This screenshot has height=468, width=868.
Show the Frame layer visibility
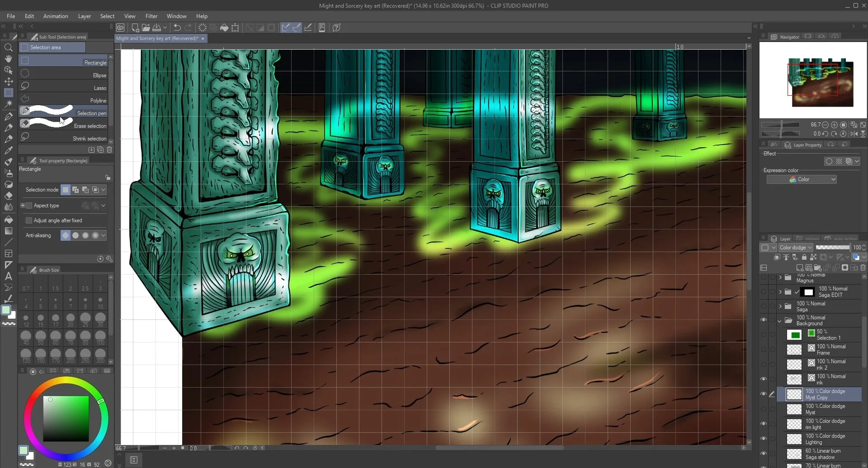coord(764,349)
